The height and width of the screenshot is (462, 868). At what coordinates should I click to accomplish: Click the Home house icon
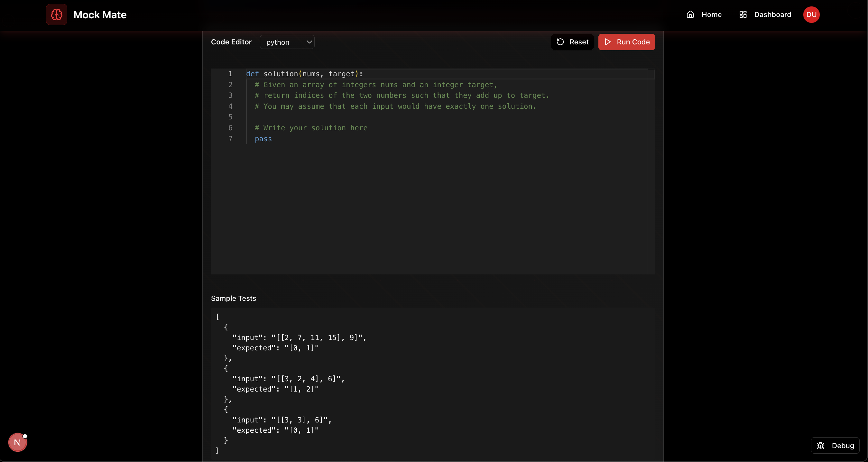(x=690, y=14)
